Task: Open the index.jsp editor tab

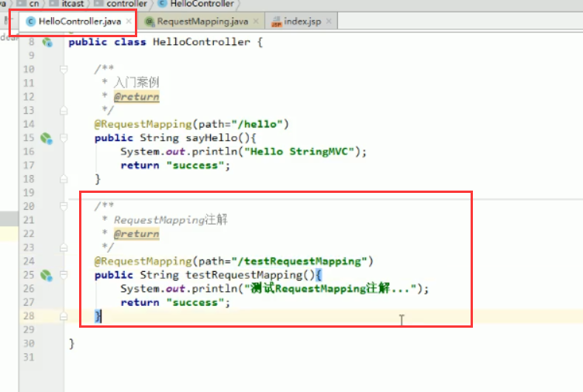Action: [302, 22]
